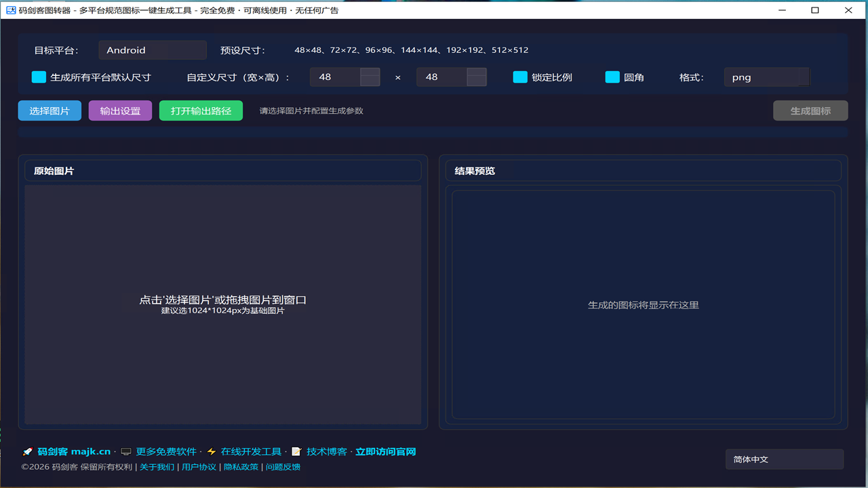Increase the custom height spinner value
This screenshot has width=868, height=488.
point(476,73)
